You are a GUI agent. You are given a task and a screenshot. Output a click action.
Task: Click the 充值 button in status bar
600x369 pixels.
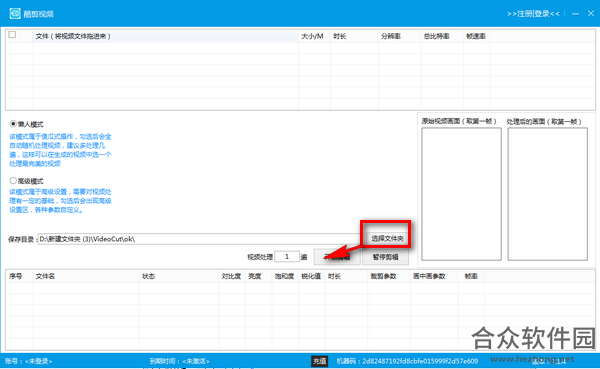[320, 361]
